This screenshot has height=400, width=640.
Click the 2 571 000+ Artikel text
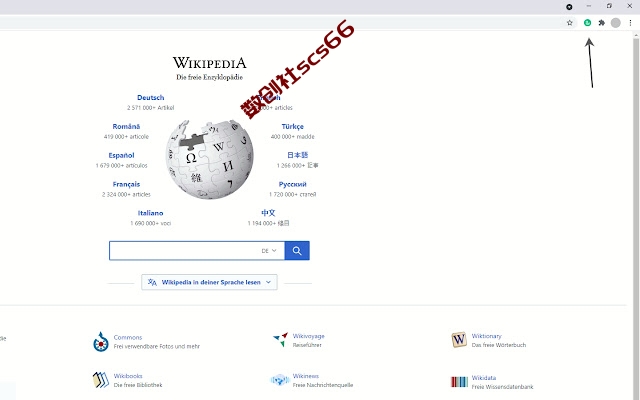[x=151, y=108]
